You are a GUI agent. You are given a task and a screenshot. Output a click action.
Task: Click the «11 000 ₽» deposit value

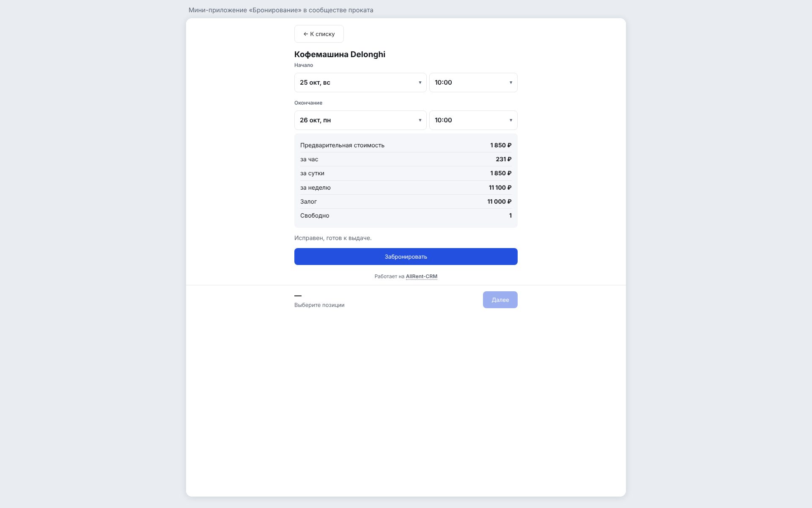point(499,202)
